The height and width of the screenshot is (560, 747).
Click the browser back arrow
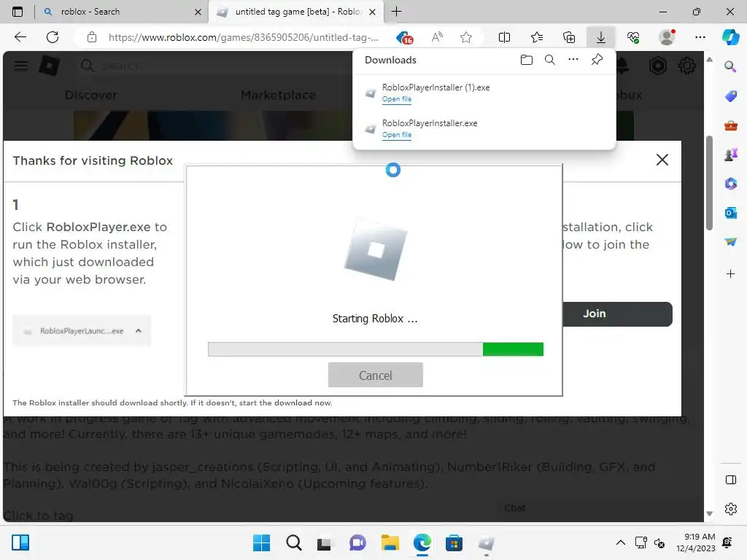pyautogui.click(x=20, y=37)
